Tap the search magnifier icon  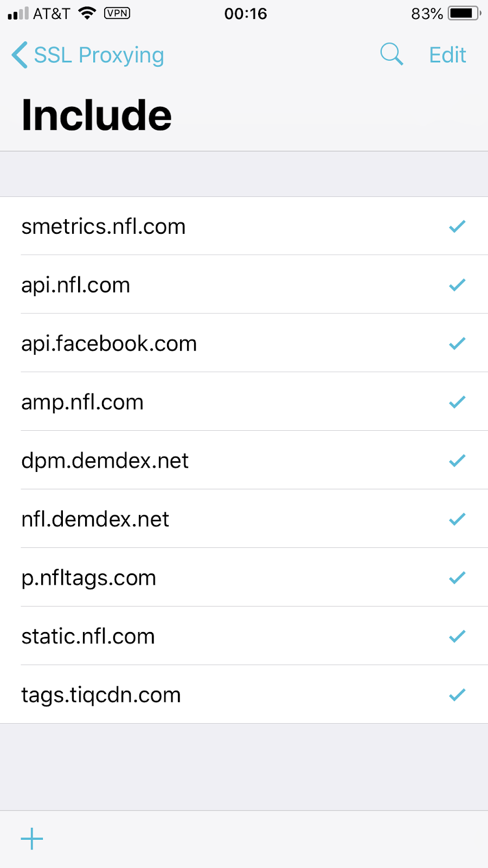tap(391, 54)
